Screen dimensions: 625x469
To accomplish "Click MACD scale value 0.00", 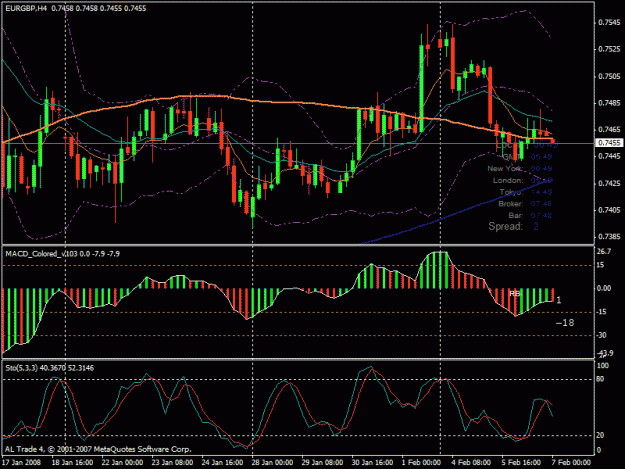I will (x=605, y=288).
